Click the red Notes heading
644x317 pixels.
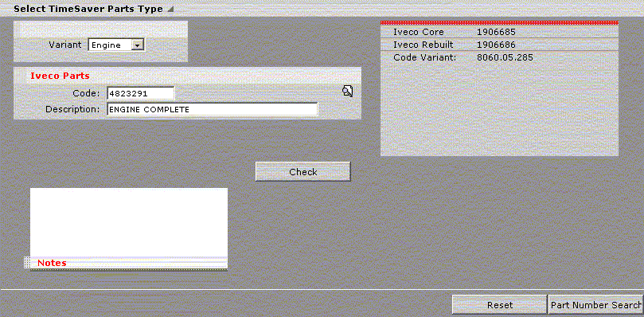(x=52, y=263)
